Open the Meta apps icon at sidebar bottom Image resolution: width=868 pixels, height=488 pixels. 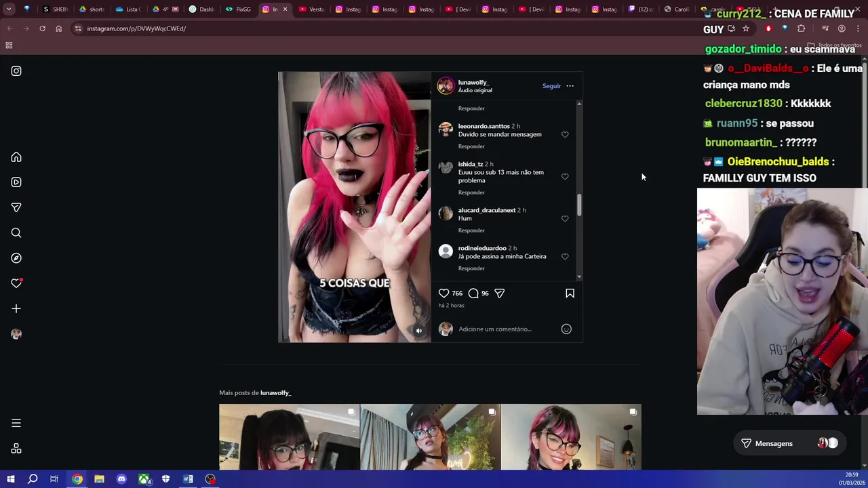click(x=16, y=449)
